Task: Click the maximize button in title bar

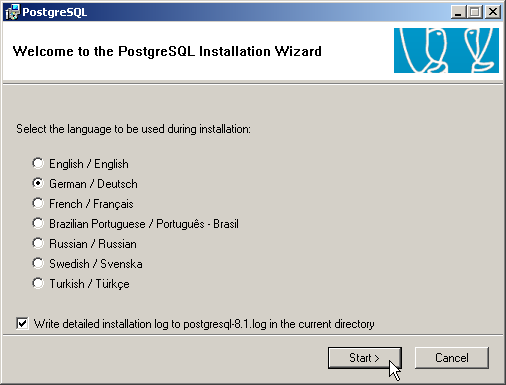Action: (475, 12)
